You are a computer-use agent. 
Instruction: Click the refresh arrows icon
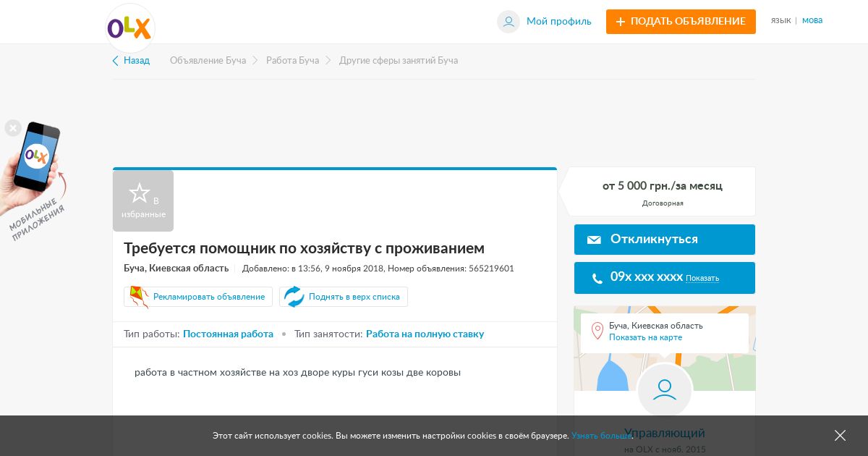294,297
